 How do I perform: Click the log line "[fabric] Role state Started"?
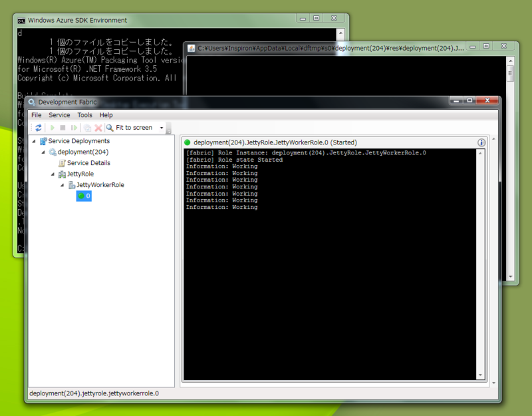point(234,160)
